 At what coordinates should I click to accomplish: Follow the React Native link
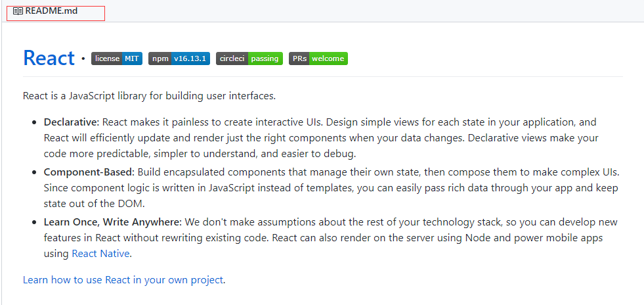100,254
